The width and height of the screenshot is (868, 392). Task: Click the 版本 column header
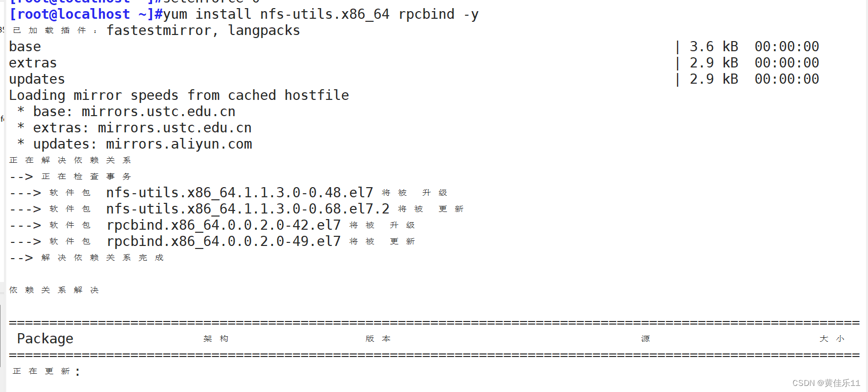378,339
